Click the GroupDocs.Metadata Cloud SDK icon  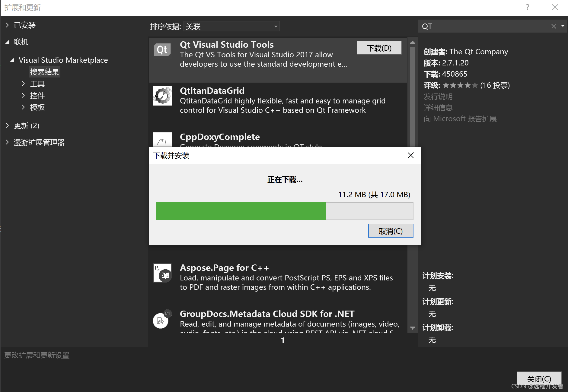162,319
